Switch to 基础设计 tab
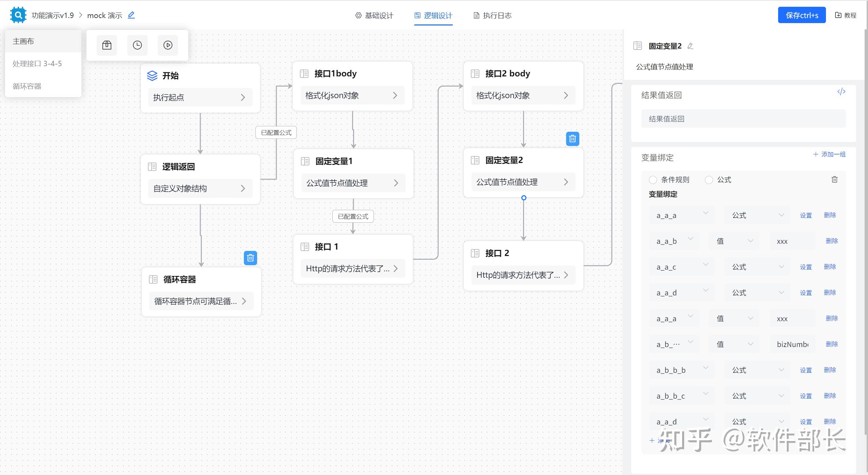 coord(374,15)
